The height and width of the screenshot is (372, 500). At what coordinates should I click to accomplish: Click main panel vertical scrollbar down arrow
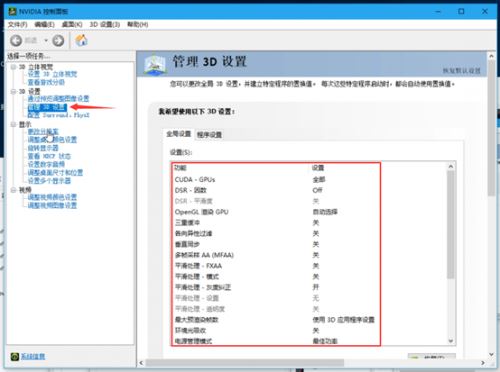pos(491,354)
